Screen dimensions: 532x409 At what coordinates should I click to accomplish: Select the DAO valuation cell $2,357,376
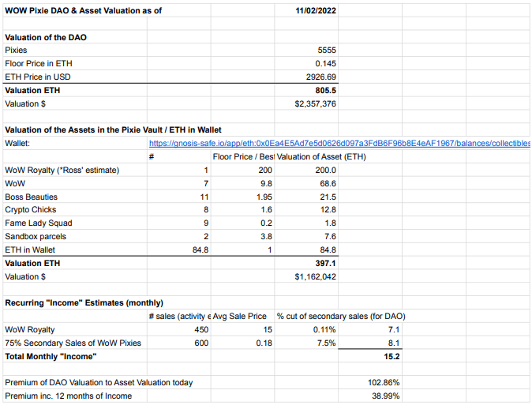point(315,103)
